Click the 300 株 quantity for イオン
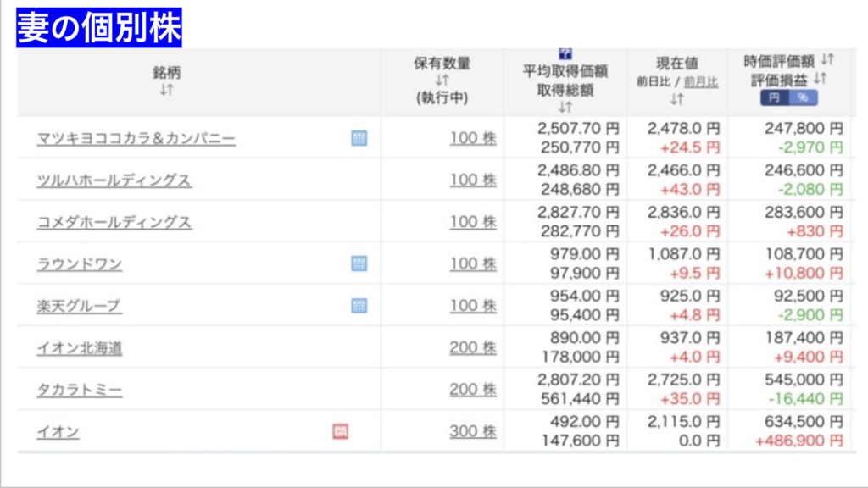The width and height of the screenshot is (868, 488). [x=472, y=431]
